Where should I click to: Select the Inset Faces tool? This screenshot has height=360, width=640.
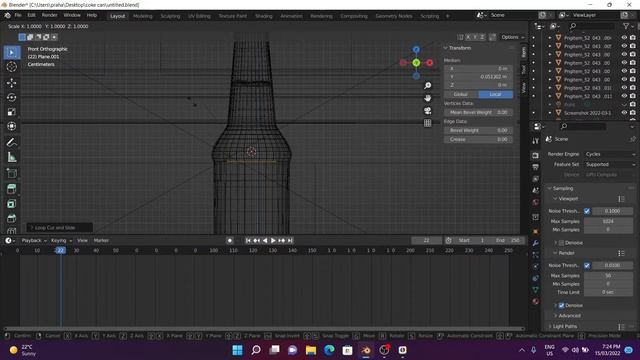[x=11, y=204]
